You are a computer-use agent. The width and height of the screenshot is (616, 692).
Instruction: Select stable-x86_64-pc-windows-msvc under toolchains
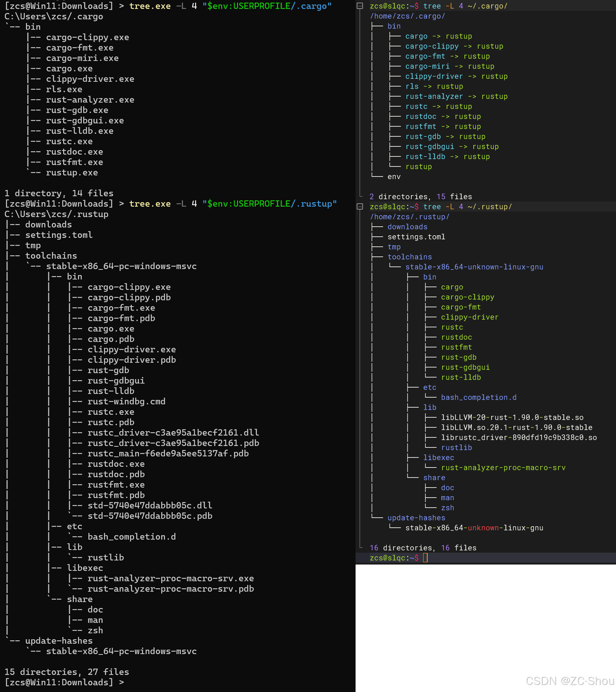pyautogui.click(x=121, y=266)
